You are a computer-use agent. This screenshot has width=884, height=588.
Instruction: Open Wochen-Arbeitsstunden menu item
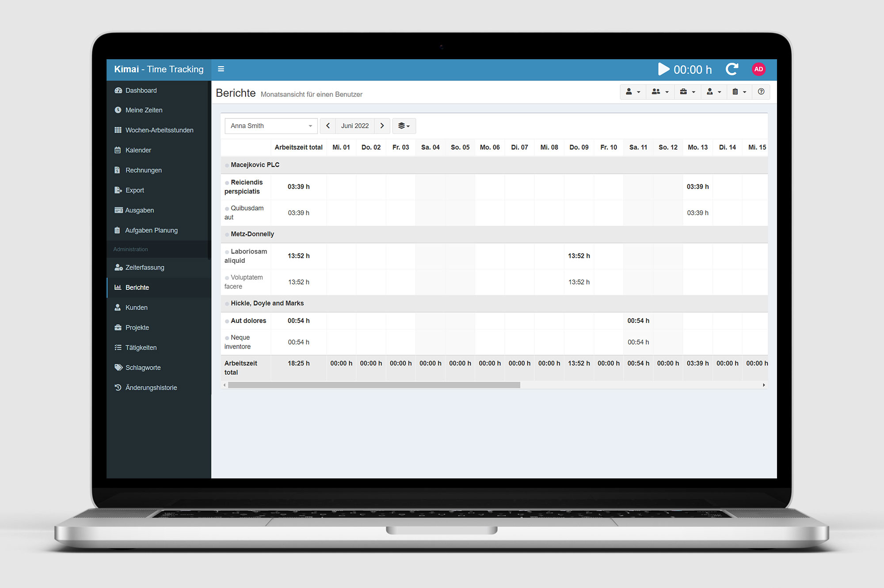click(158, 130)
